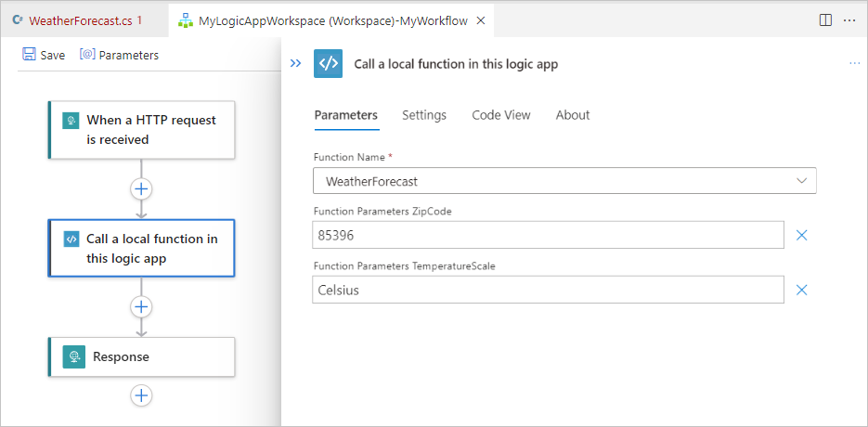Select the Response action node
Image resolution: width=868 pixels, height=427 pixels.
click(x=141, y=356)
